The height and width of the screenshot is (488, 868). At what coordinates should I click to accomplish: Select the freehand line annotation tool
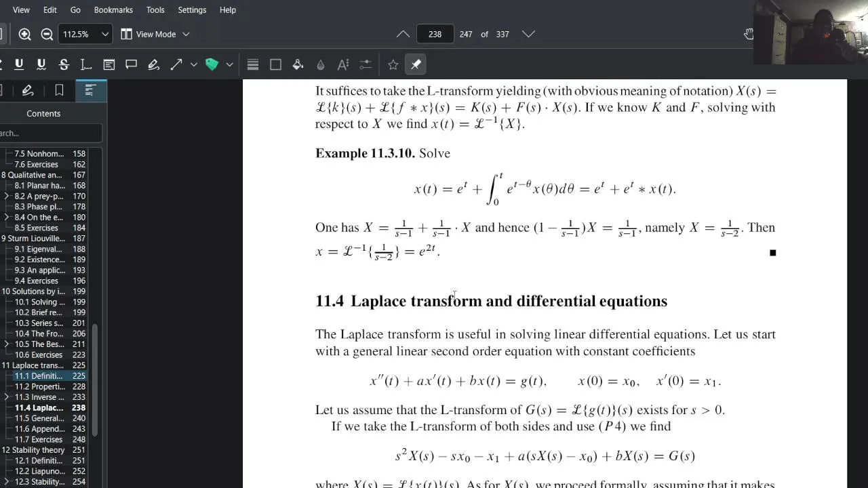pyautogui.click(x=154, y=64)
